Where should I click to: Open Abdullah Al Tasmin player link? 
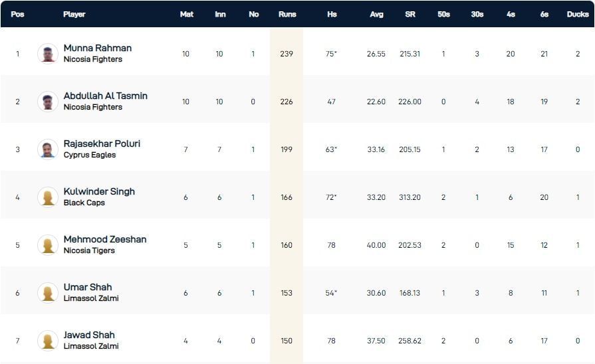pos(106,96)
